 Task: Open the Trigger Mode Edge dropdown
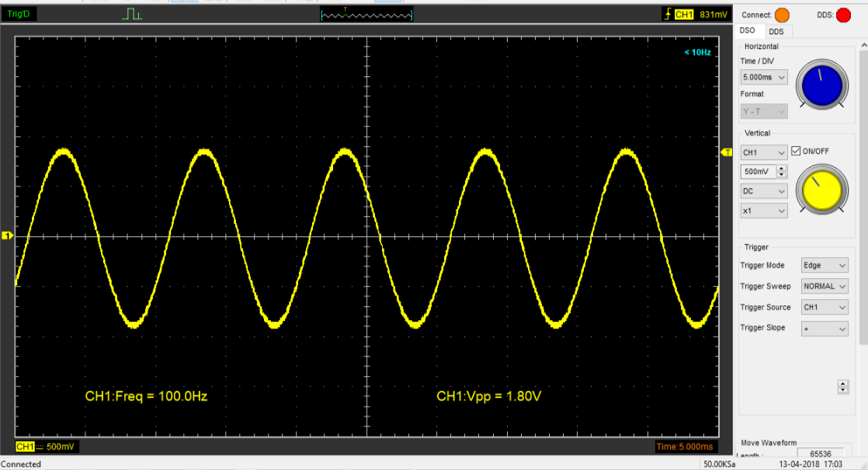(825, 265)
